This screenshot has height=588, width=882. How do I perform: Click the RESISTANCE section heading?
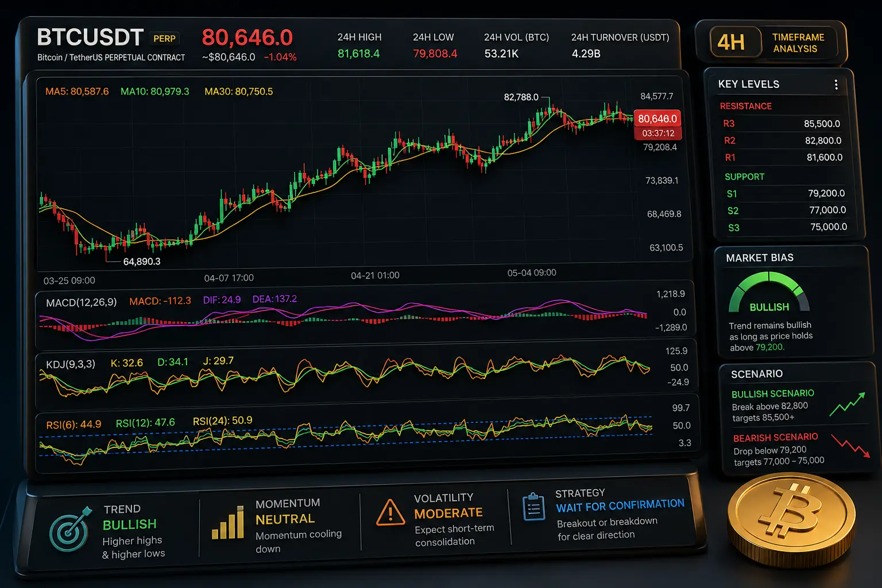click(746, 106)
